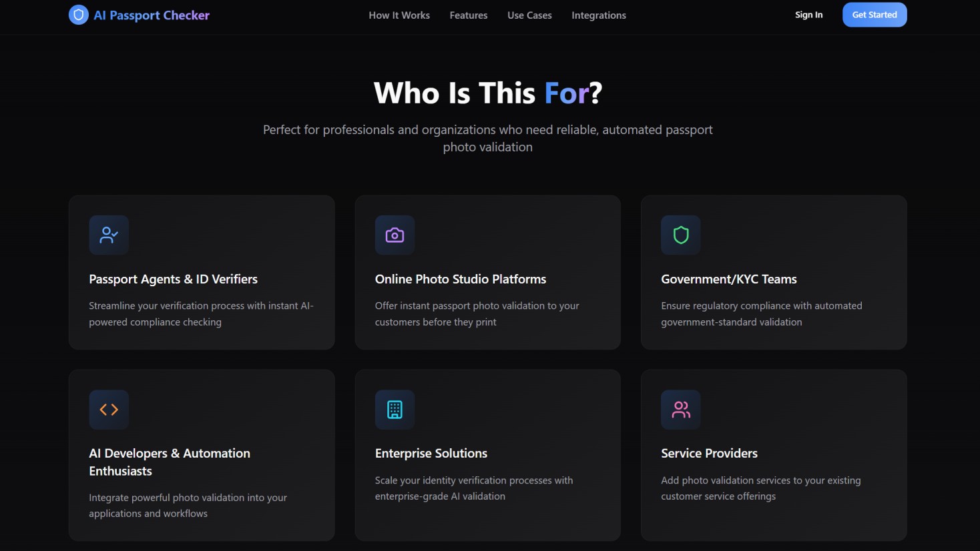Click the orange code brackets icon

(109, 410)
